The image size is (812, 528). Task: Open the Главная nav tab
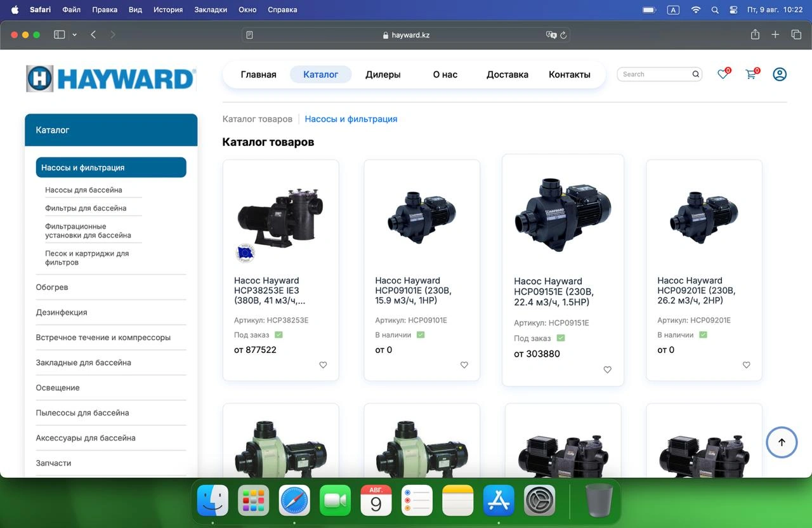pyautogui.click(x=258, y=74)
